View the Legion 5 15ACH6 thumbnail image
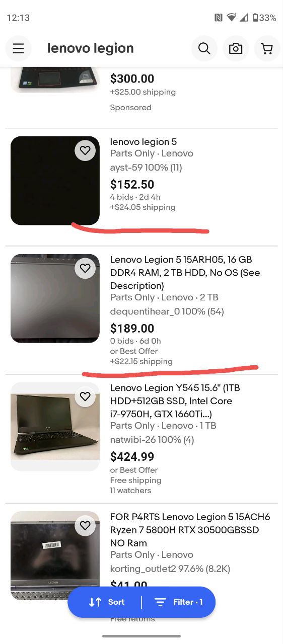283x644 pixels. point(55,555)
